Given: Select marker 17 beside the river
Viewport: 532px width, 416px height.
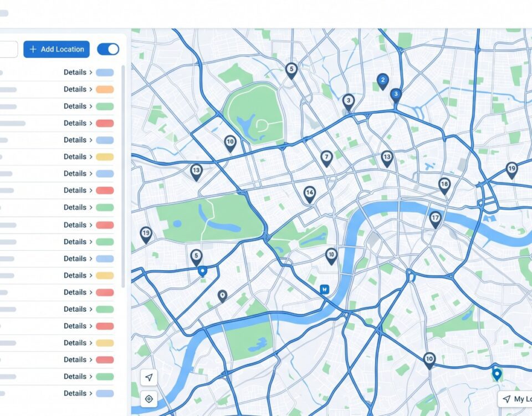Looking at the screenshot, I should click(x=436, y=220).
